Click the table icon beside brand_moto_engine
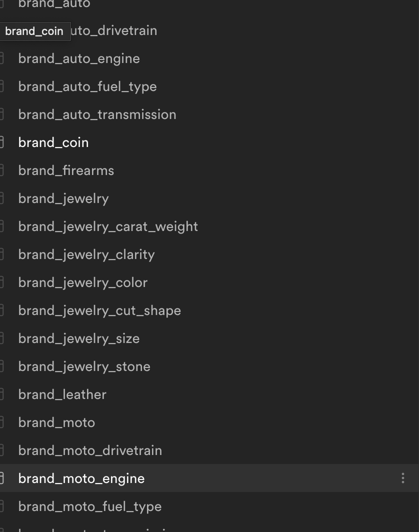419x532 pixels. pos(2,478)
